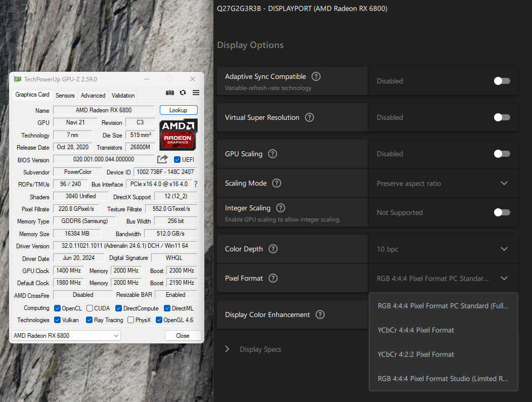
Task: Toggle the PhysX checkbox
Action: (130, 320)
